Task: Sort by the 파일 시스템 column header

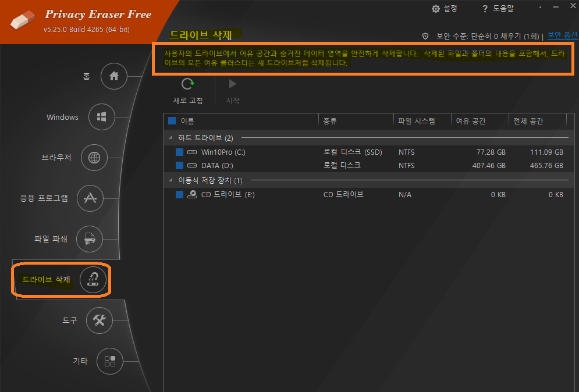Action: [x=417, y=121]
